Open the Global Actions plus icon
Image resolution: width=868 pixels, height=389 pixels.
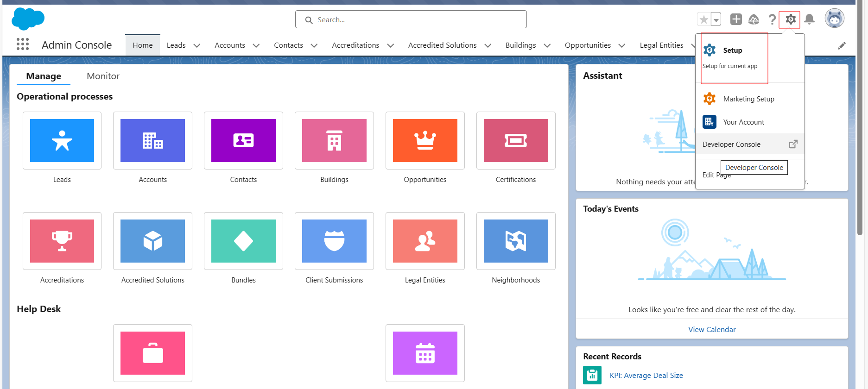pos(735,19)
